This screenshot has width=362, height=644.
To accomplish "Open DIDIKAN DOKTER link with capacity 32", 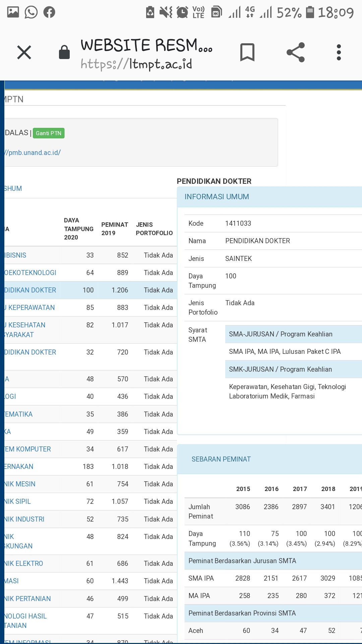I will 31,352.
